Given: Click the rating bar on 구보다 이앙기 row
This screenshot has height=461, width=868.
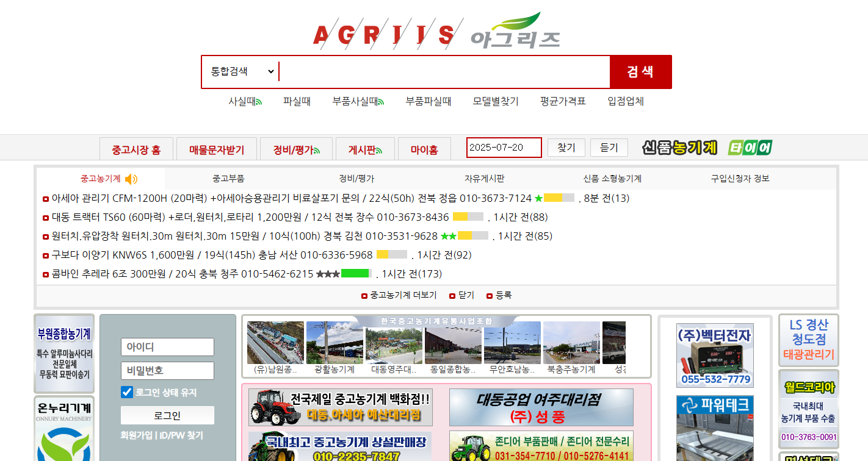Looking at the screenshot, I should [x=392, y=255].
